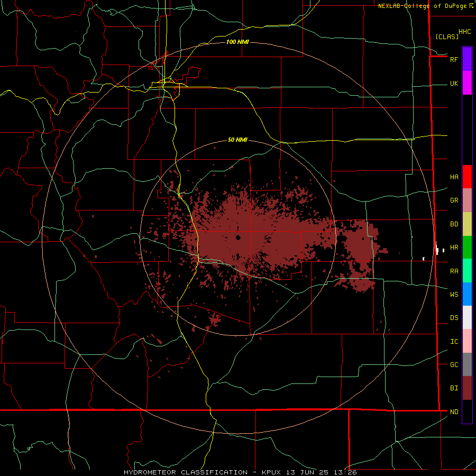This screenshot has width=476, height=476.
Task: Click the 100 NMI range ring label
Action: (x=237, y=42)
